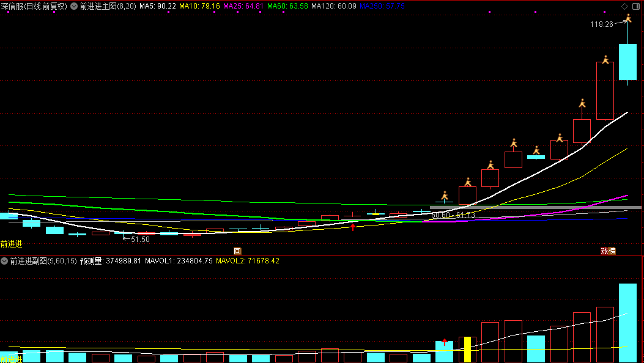
Task: Select the yellow volume bar
Action: click(x=467, y=350)
